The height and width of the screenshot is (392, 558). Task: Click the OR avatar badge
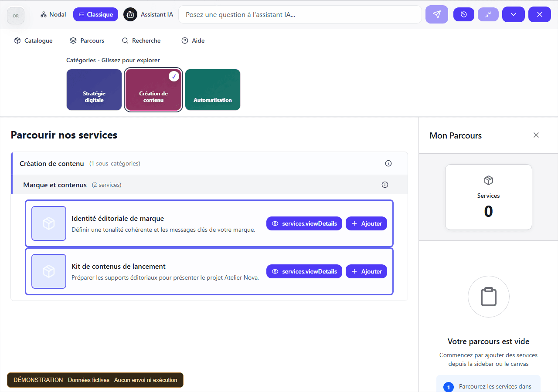point(16,16)
